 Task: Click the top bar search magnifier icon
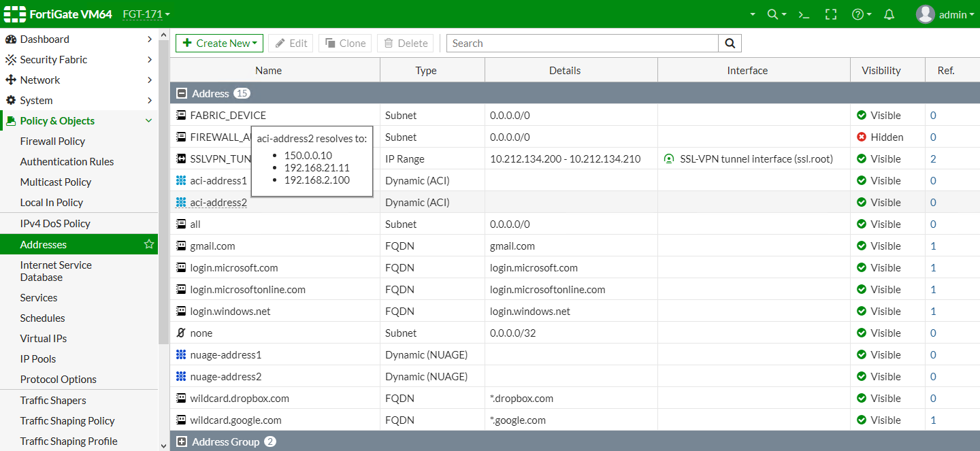tap(772, 14)
